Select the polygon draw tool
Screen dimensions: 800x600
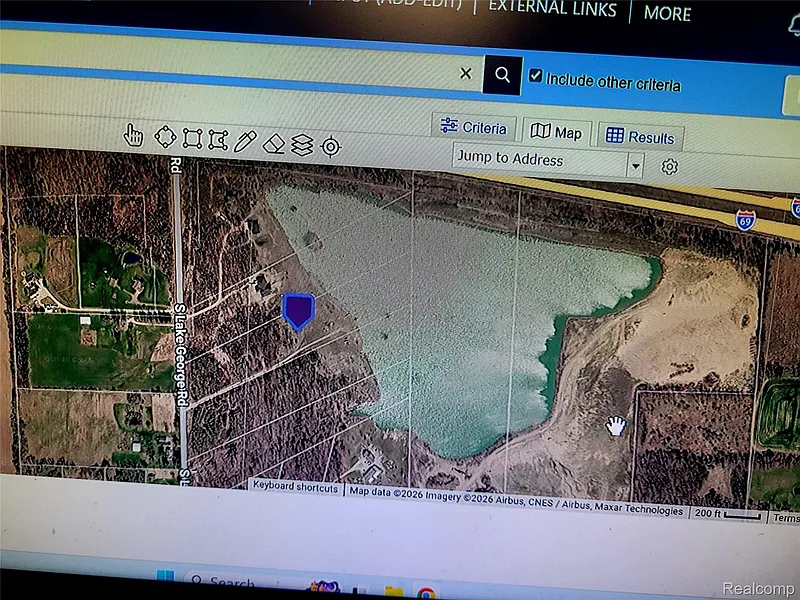218,140
